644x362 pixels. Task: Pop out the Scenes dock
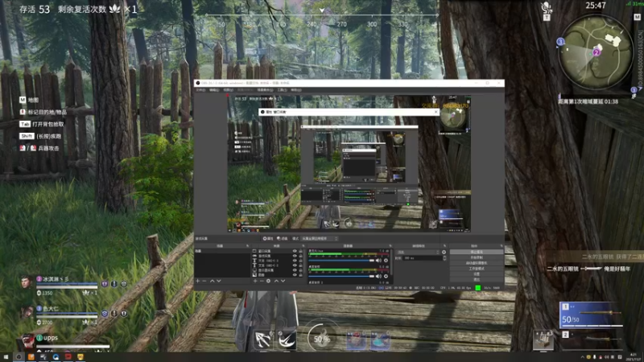247,246
